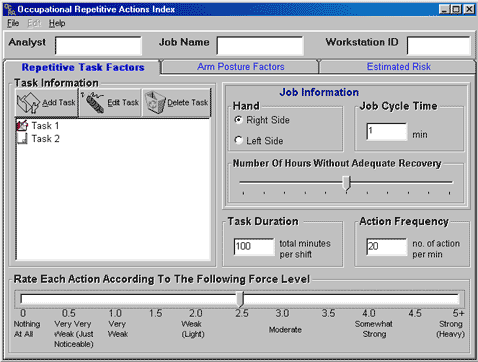Minimize the Occupational Repetitive Actions Index window
Viewport: 478px width, 362px height.
tap(444, 9)
